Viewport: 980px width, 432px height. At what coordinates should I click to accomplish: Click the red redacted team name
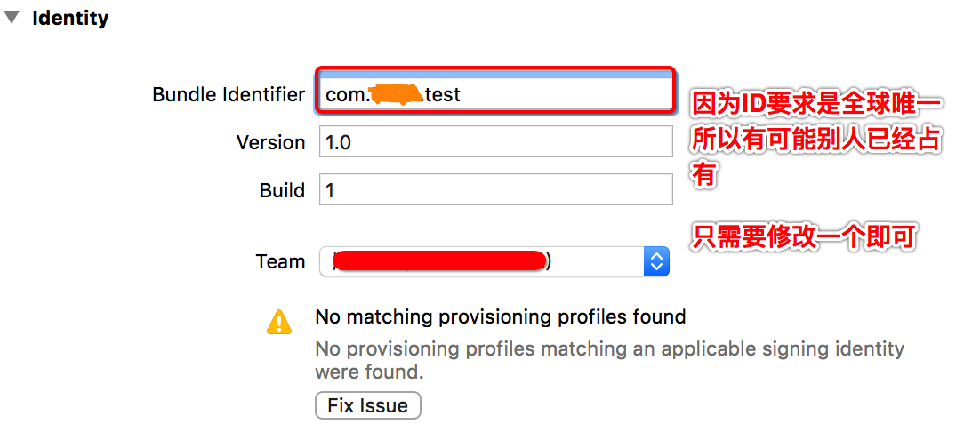(x=438, y=260)
